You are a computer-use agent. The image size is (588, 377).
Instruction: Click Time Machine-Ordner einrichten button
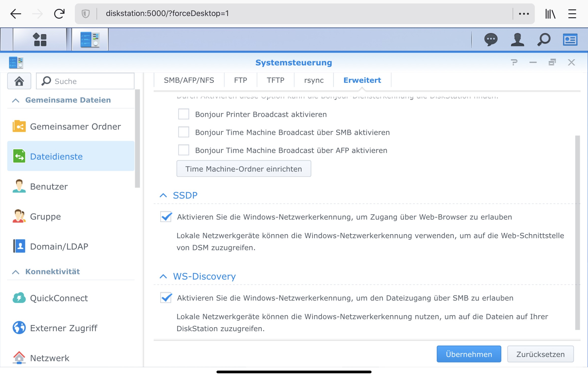tap(244, 169)
